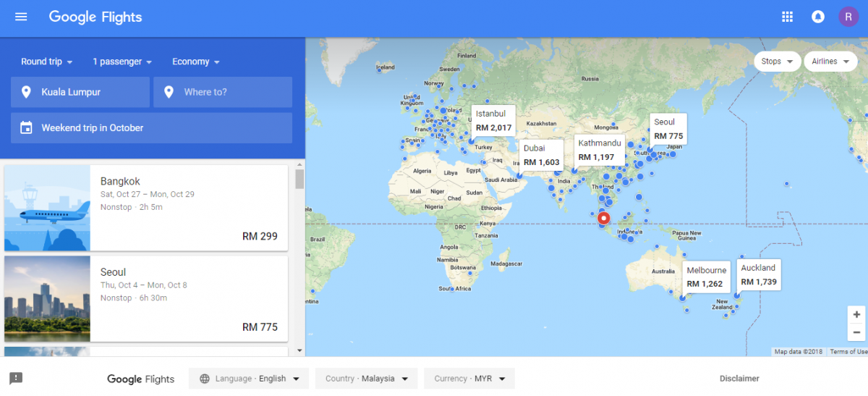868x396 pixels.
Task: Click the Seoul dates Thu, Oct 4 text
Action: pos(144,285)
